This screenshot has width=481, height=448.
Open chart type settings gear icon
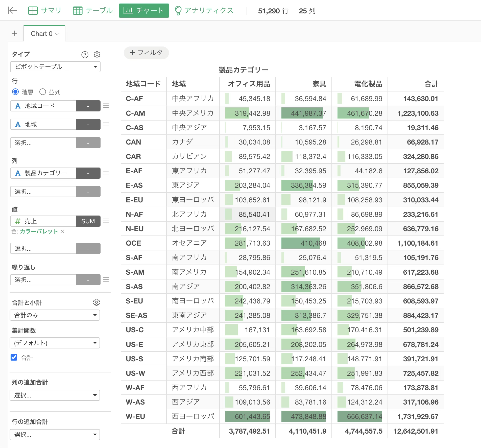coord(97,55)
